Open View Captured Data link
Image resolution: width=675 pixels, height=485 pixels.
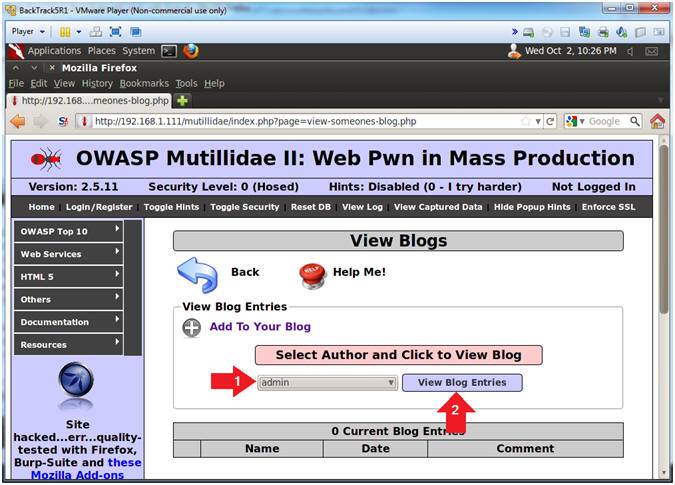(x=438, y=207)
